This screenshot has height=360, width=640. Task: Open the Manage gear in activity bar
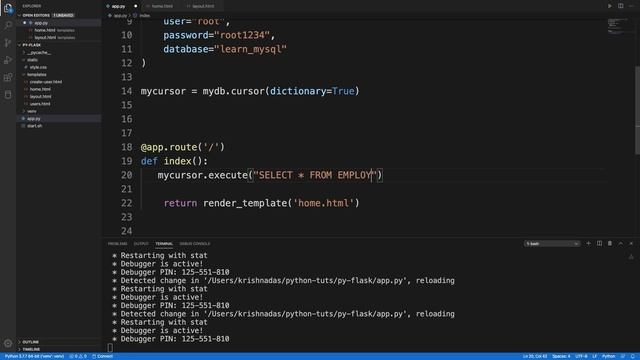click(x=8, y=344)
